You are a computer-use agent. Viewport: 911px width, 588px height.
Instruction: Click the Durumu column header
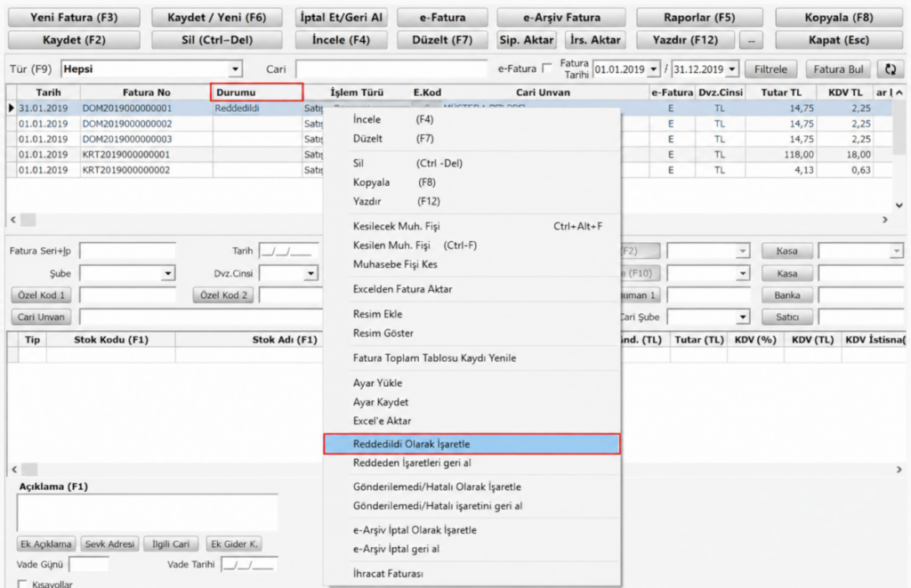(x=256, y=93)
